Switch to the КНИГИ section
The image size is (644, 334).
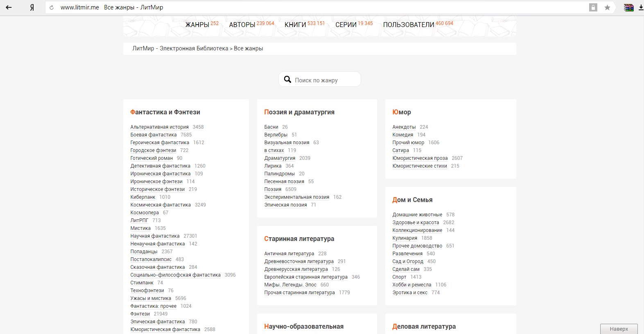click(295, 25)
